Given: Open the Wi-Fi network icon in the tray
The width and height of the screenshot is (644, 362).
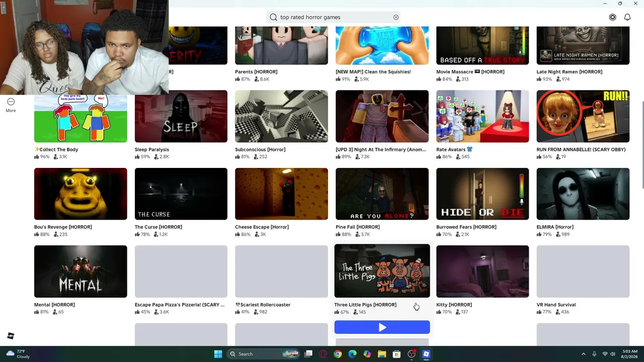Looking at the screenshot, I should pyautogui.click(x=605, y=354).
